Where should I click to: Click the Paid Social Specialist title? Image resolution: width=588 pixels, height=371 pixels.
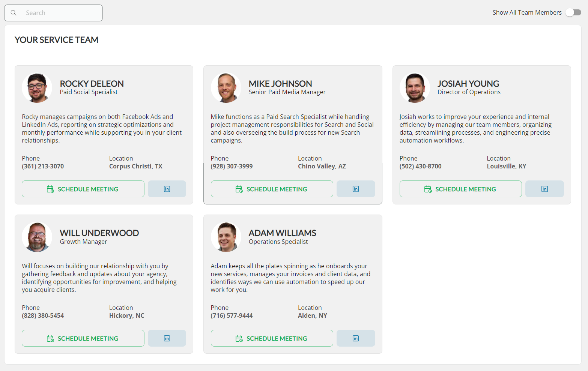tap(89, 92)
